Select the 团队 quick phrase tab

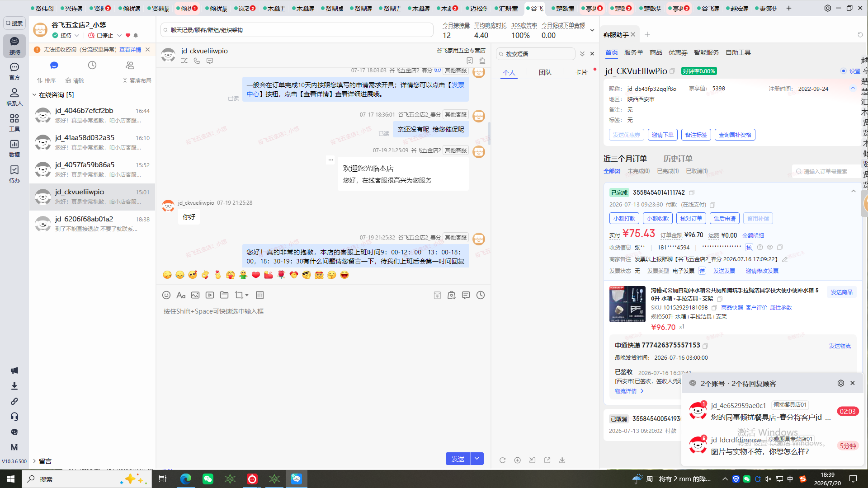click(545, 72)
